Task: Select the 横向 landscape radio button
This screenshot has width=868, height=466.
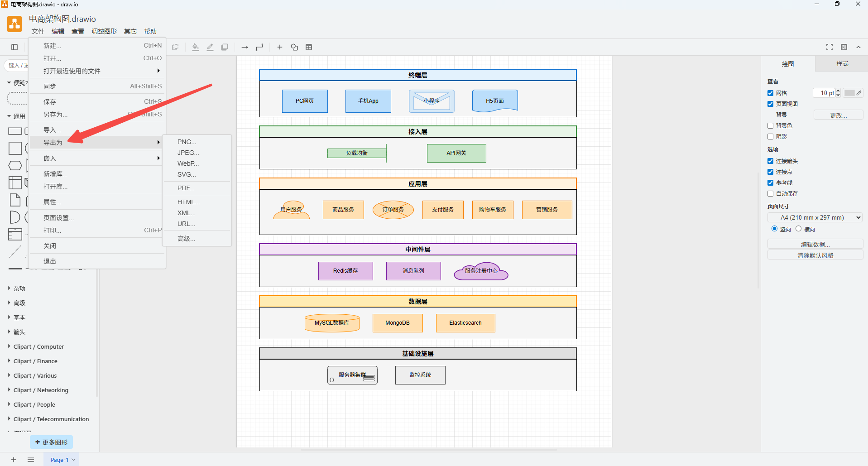Action: tap(798, 229)
